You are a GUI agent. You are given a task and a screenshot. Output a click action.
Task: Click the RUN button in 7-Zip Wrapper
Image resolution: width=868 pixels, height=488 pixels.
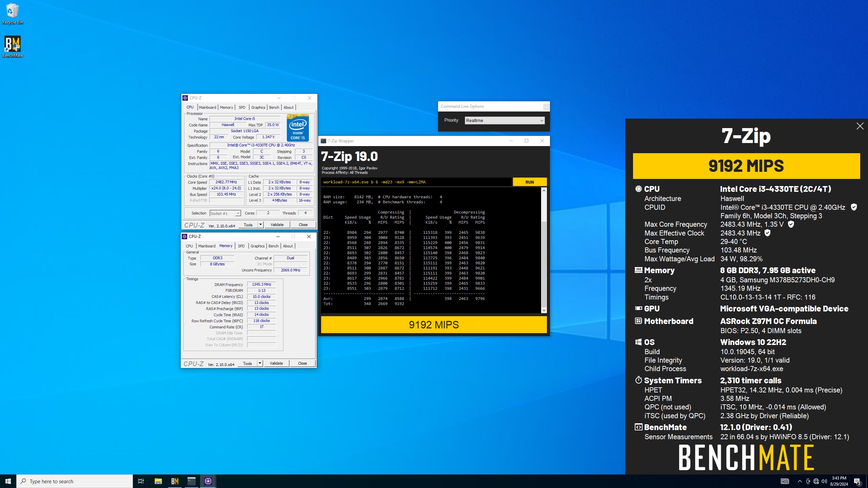530,182
